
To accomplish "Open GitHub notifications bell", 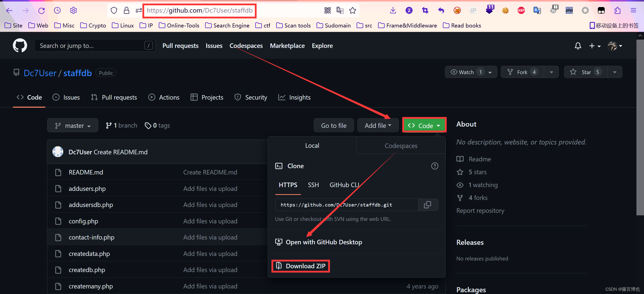I will 578,46.
